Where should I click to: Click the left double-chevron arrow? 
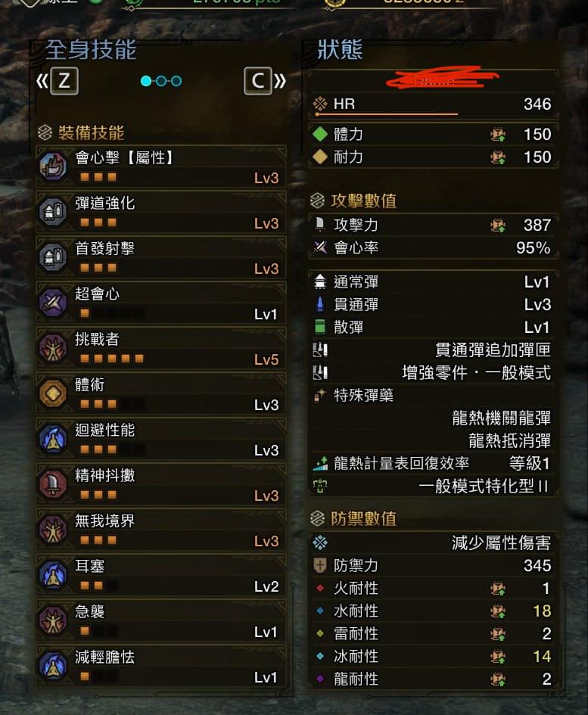[x=42, y=81]
